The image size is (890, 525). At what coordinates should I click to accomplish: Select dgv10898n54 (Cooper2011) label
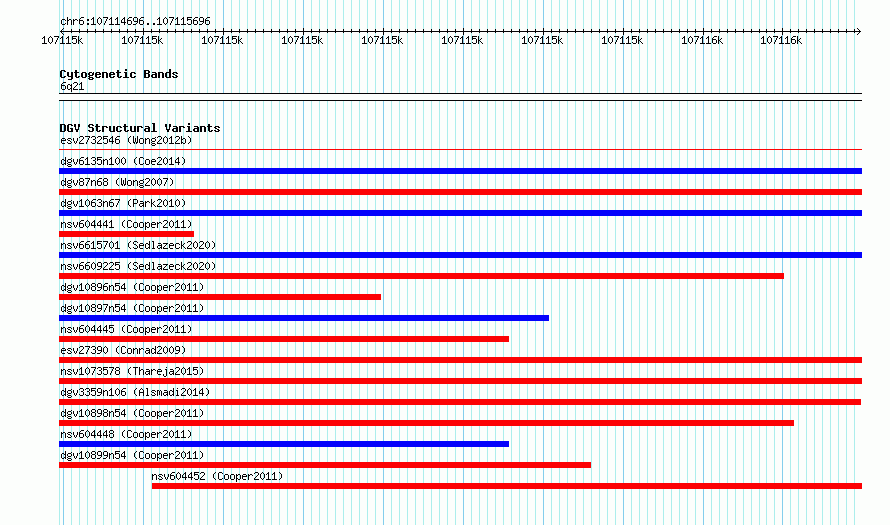click(x=132, y=413)
